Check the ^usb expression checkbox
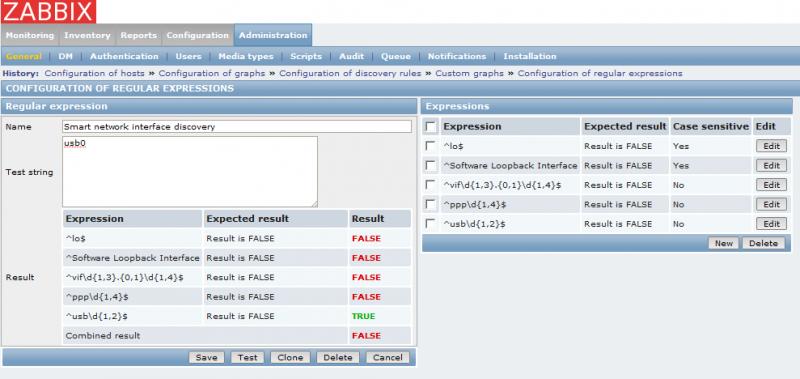This screenshot has height=379, width=800. (431, 223)
